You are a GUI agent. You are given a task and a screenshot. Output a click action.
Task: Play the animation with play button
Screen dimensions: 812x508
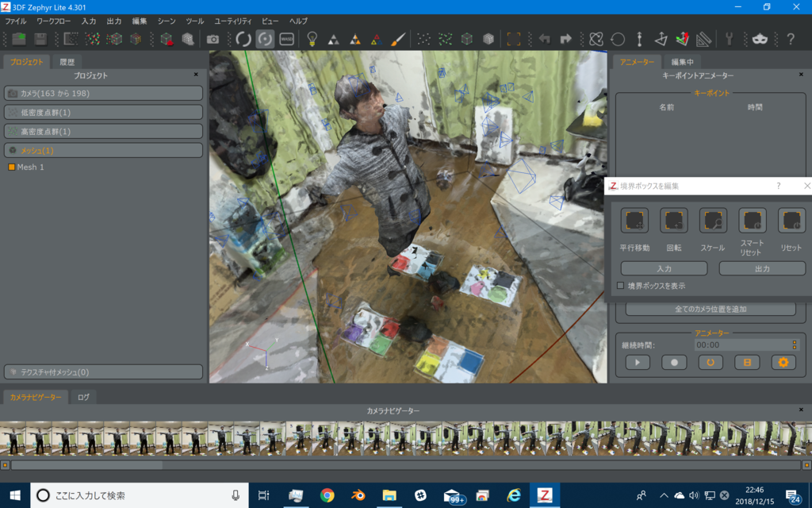tap(638, 362)
